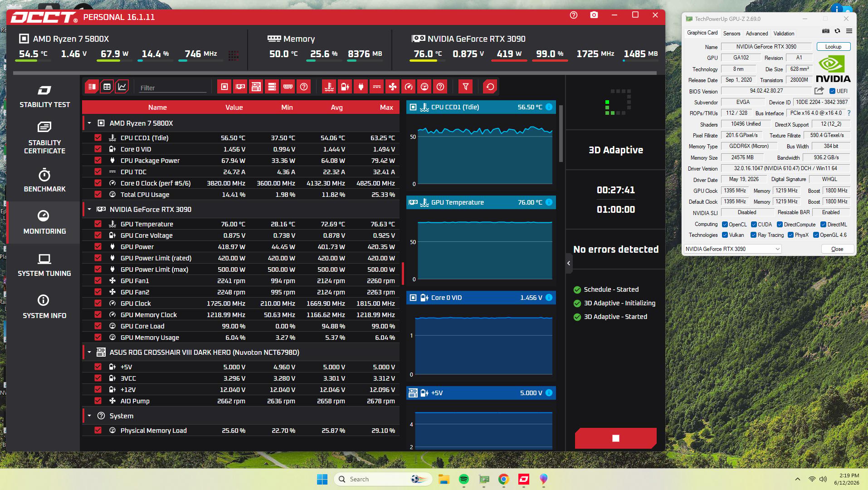The width and height of the screenshot is (868, 490).
Task: Toggle current sensor type filter
Action: [x=377, y=87]
